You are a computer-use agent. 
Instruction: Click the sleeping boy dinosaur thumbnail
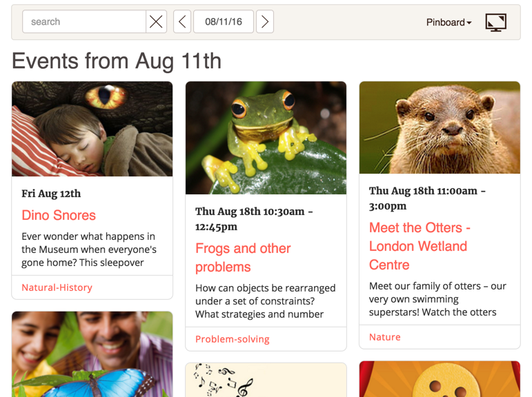(92, 129)
